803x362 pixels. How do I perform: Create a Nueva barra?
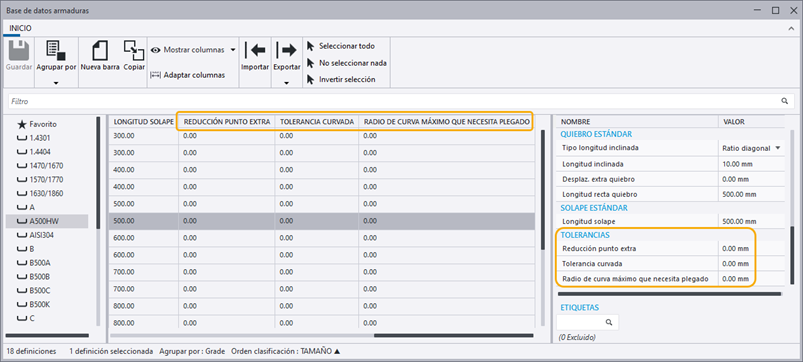pos(100,56)
